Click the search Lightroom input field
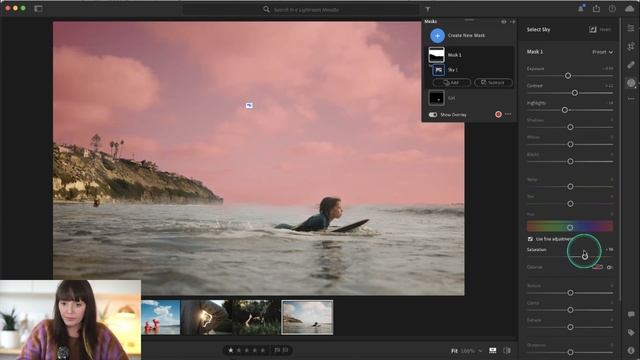The image size is (640, 360). (301, 9)
